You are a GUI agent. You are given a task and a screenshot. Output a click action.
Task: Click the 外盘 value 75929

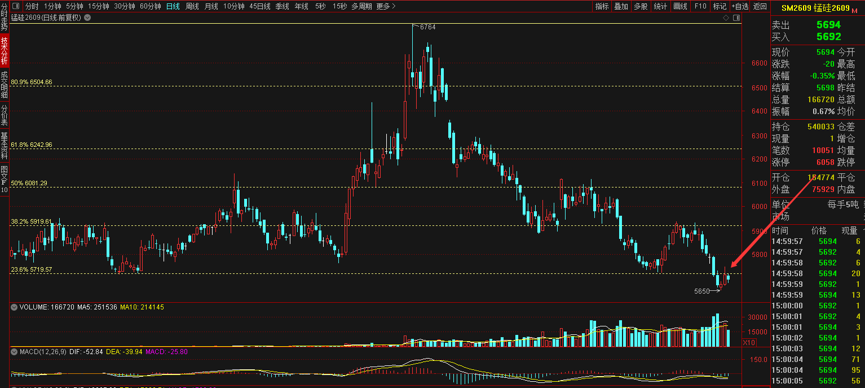click(823, 189)
